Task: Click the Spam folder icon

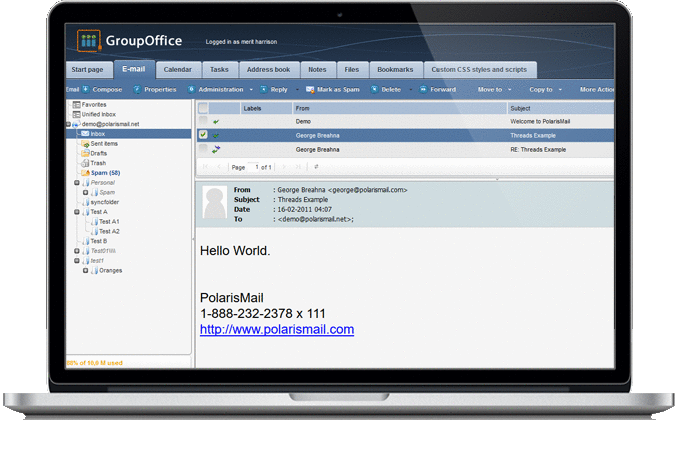Action: coord(85,173)
